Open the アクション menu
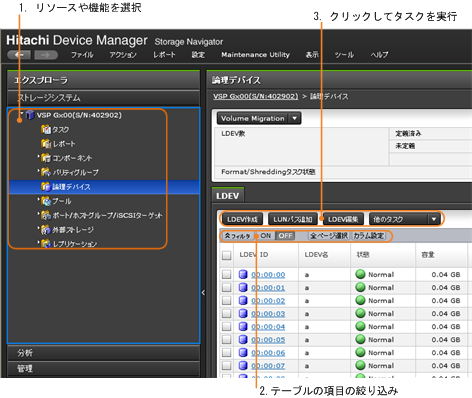Image resolution: width=472 pixels, height=398 pixels. point(123,55)
